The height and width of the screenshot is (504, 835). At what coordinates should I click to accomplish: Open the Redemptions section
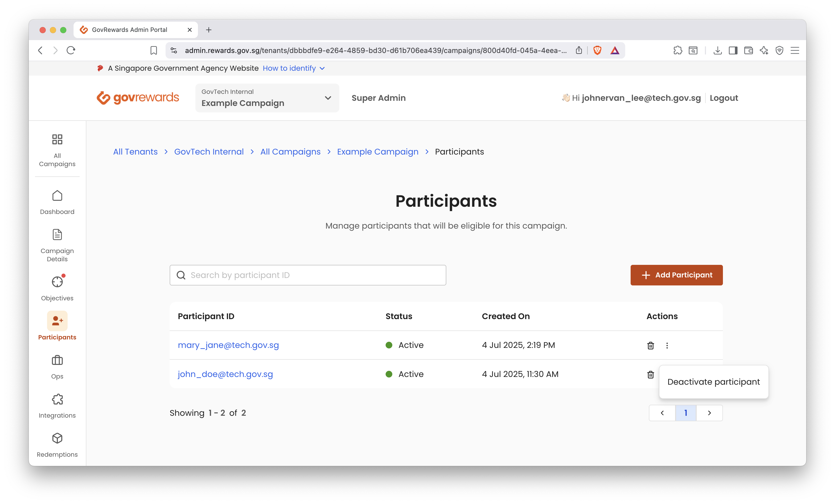point(57,444)
